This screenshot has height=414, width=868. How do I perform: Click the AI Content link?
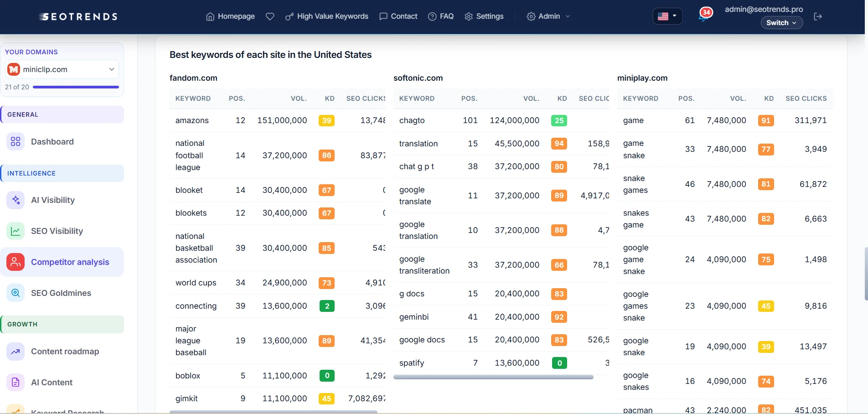pyautogui.click(x=62, y=383)
